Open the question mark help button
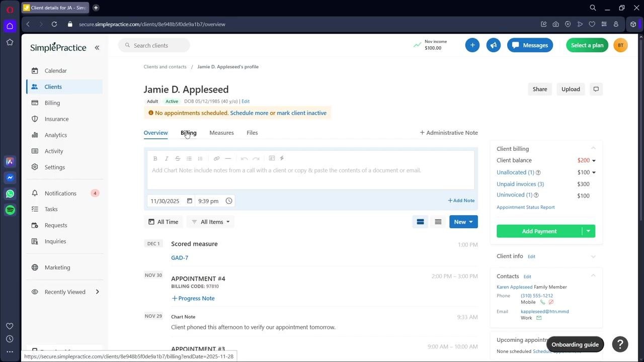 (x=620, y=344)
